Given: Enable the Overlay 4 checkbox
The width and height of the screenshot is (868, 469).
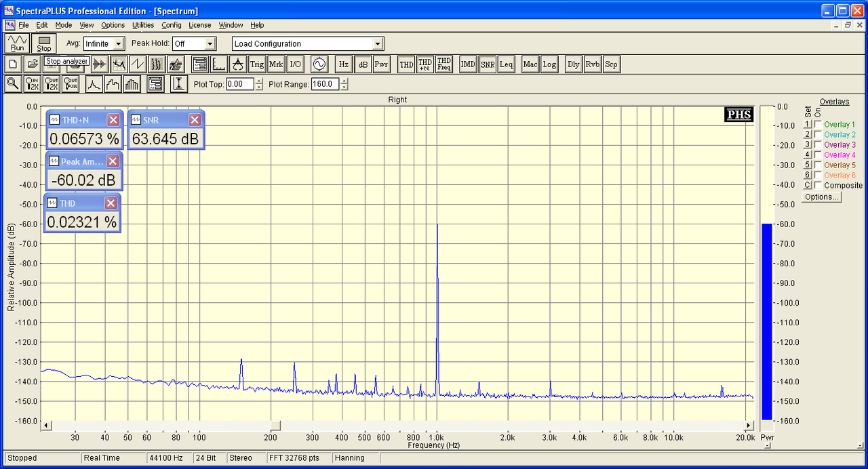Looking at the screenshot, I should coord(818,155).
